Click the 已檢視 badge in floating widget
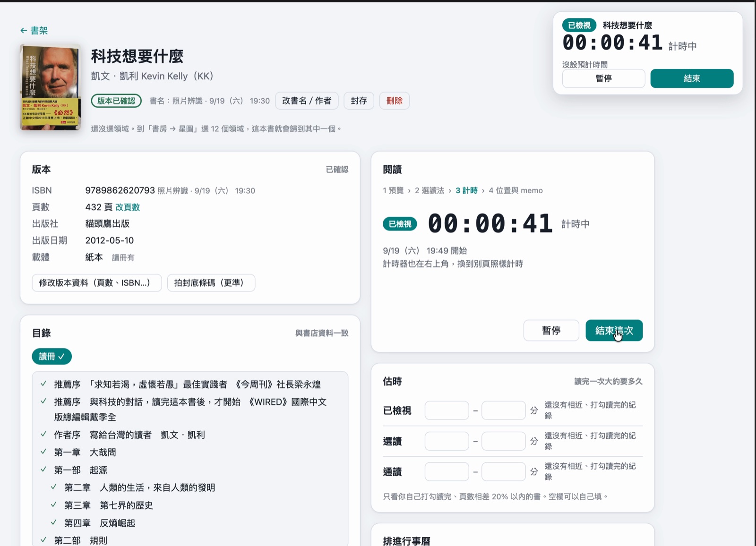756x546 pixels. (x=579, y=26)
